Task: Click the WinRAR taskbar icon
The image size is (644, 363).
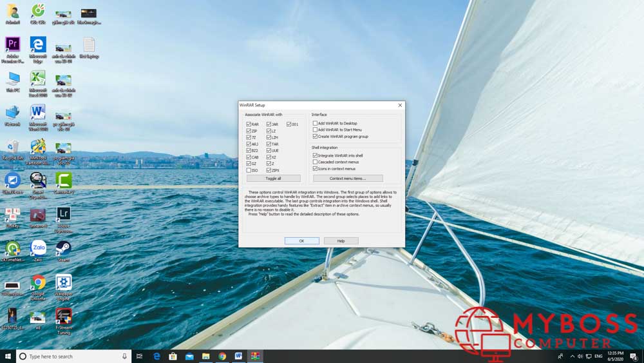Action: [x=255, y=356]
